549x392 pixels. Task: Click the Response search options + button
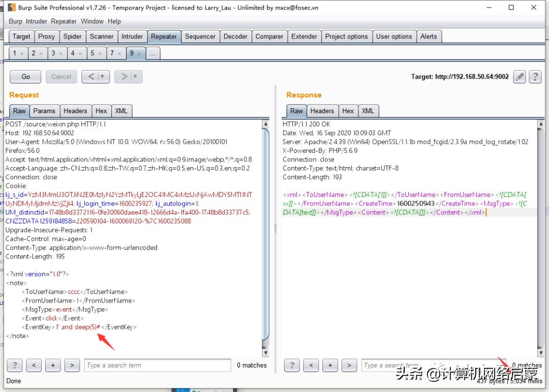point(330,366)
